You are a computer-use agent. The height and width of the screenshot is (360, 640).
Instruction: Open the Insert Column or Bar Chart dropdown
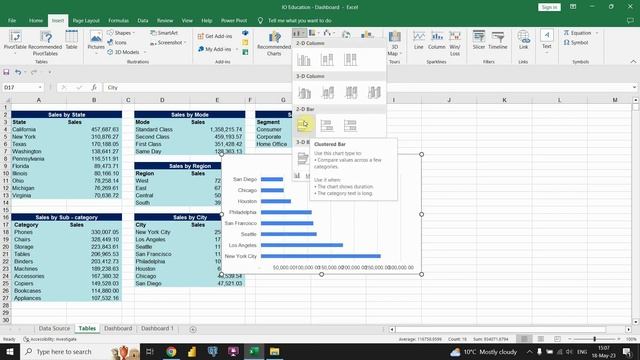pyautogui.click(x=299, y=33)
